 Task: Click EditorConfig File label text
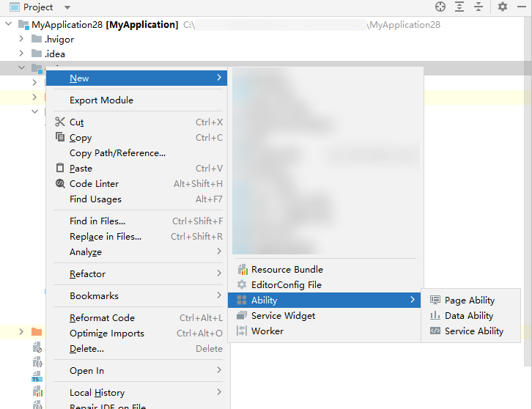pyautogui.click(x=287, y=285)
